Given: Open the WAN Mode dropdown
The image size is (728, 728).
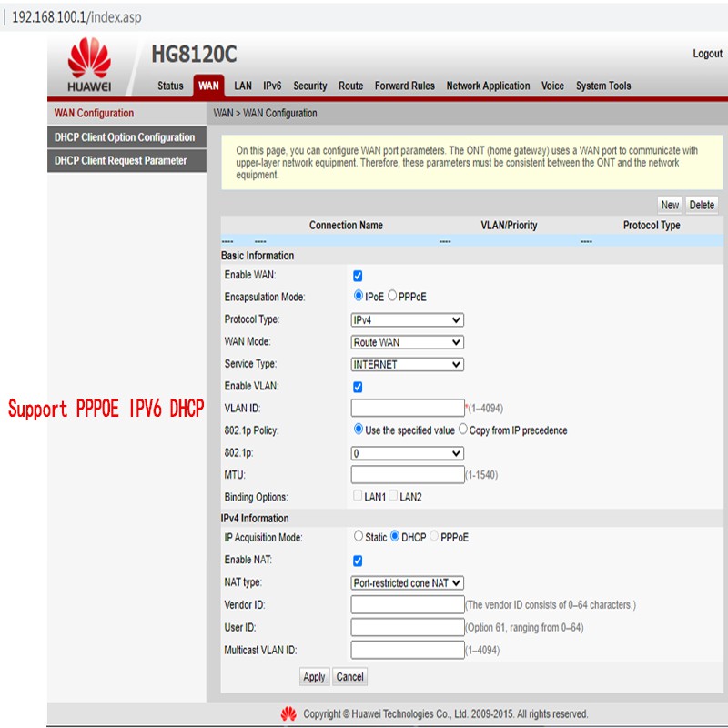Looking at the screenshot, I should click(x=407, y=342).
